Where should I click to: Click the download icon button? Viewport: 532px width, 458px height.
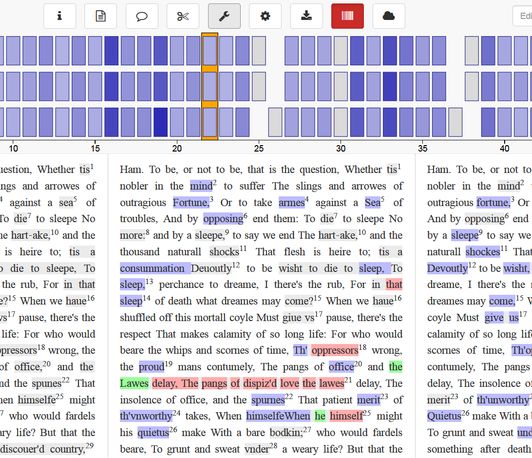click(306, 16)
